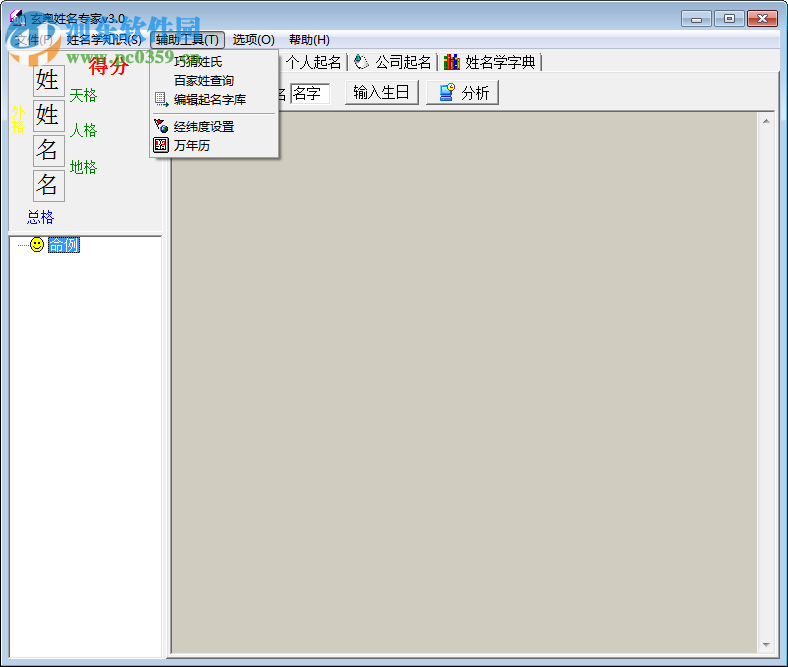Click the second 姓 character box
788x667 pixels.
click(x=49, y=116)
